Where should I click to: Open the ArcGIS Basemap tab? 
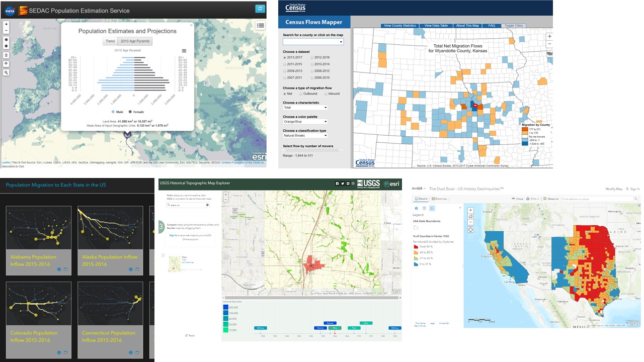(439, 199)
